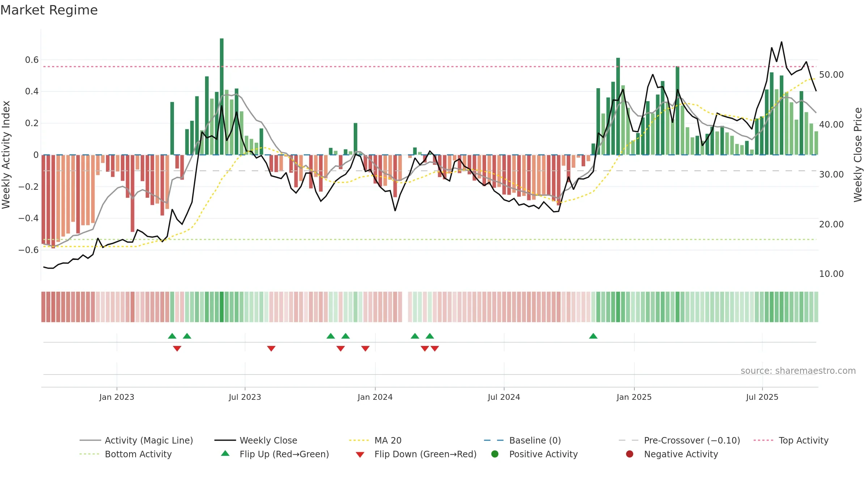Click the 20.00 price axis tick

[831, 224]
